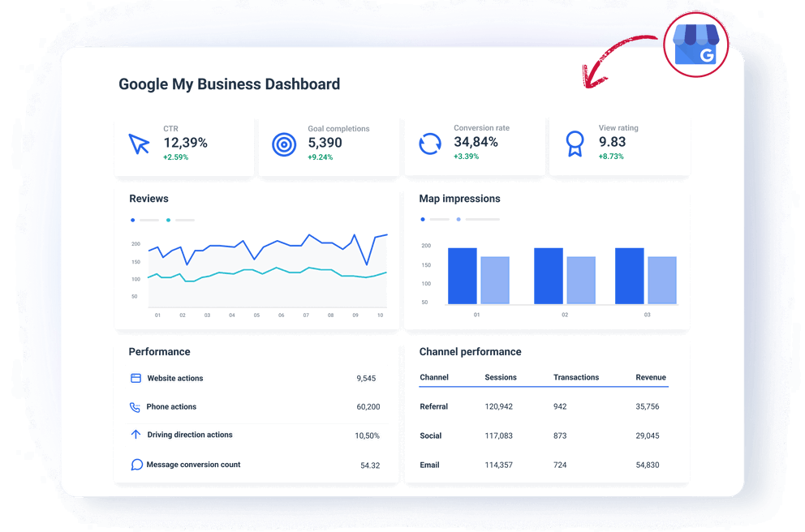
Task: Open the Reviews panel header
Action: [148, 198]
